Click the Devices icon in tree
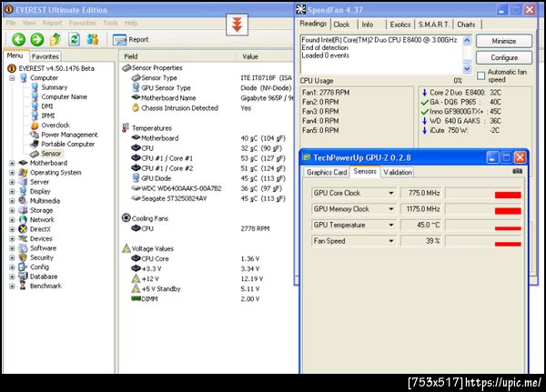Image resolution: width=546 pixels, height=392 pixels. (x=23, y=238)
